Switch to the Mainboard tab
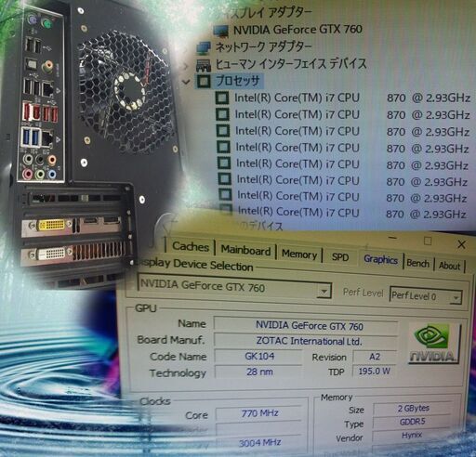 tap(245, 250)
